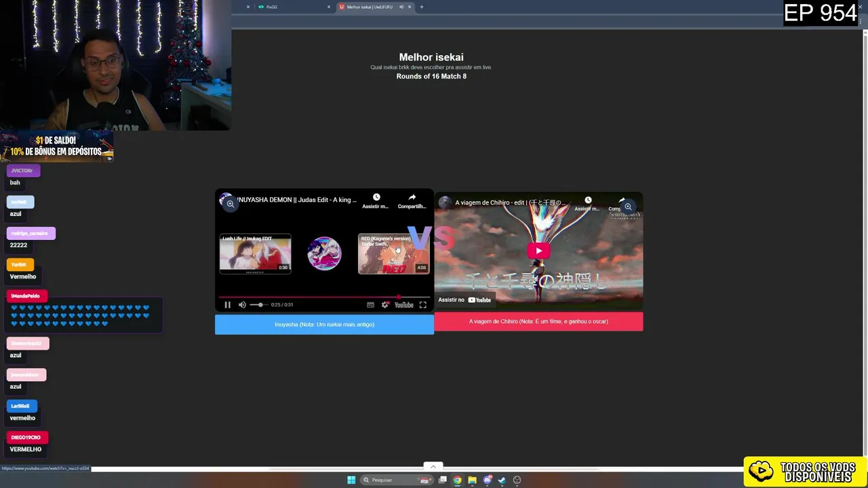Open settings gear of Inuyasha video
Viewport: 868px width, 488px height.
coord(385,305)
